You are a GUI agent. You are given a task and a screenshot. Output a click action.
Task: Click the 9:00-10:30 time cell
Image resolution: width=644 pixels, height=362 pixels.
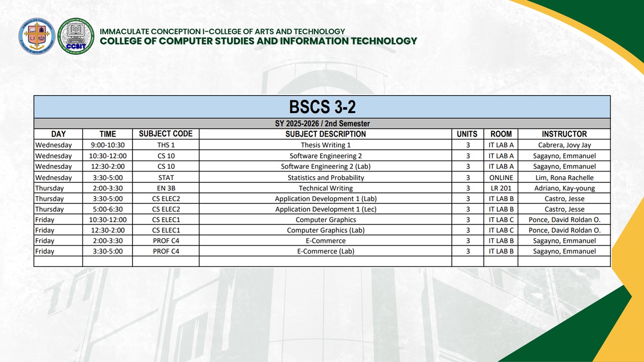pos(108,145)
